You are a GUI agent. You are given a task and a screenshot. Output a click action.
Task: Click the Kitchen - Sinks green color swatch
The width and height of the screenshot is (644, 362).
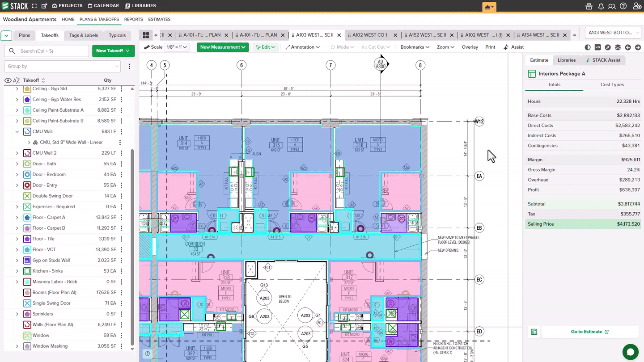(x=27, y=271)
